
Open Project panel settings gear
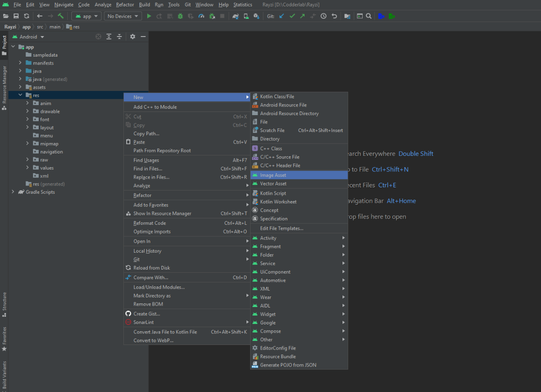tap(133, 37)
